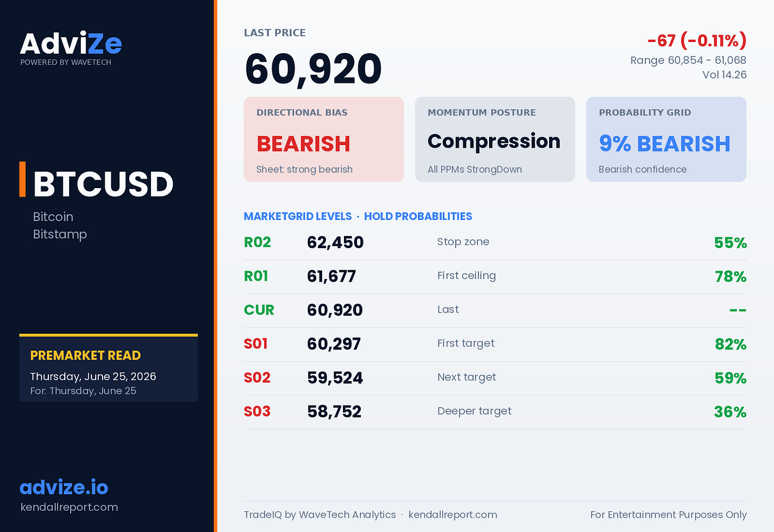Screen dimensions: 774x532
Task: Click the price change '-67 (-0.11%)'
Action: click(697, 40)
